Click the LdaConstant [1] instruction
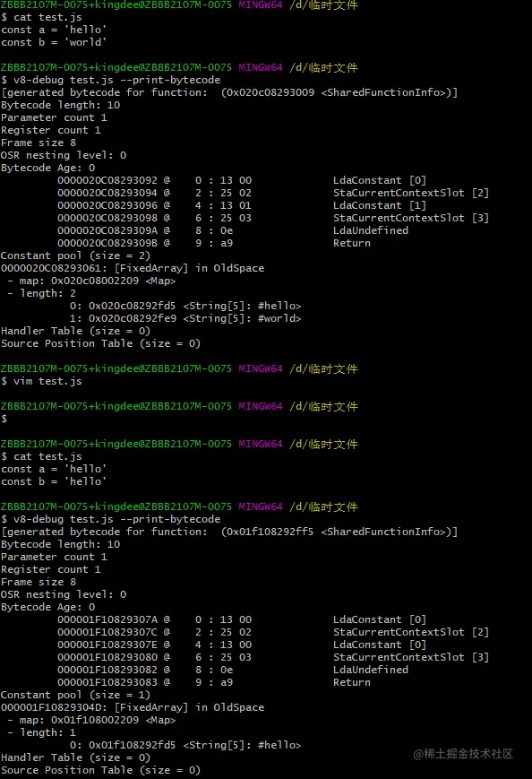Viewport: 532px width, 779px height. [x=380, y=205]
